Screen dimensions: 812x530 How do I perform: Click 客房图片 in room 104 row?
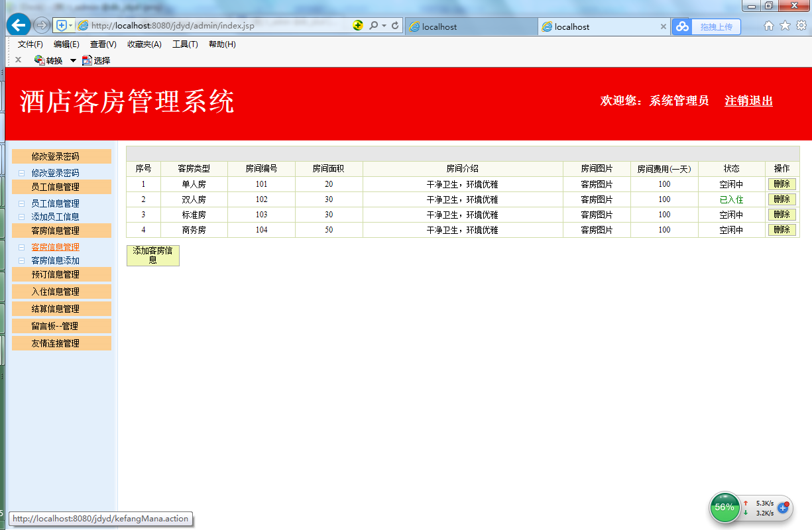point(597,230)
